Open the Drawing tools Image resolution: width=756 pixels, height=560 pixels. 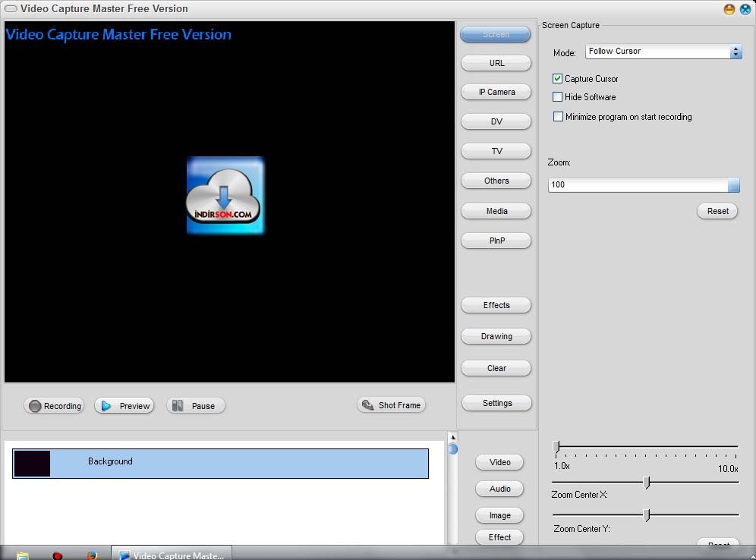[496, 336]
